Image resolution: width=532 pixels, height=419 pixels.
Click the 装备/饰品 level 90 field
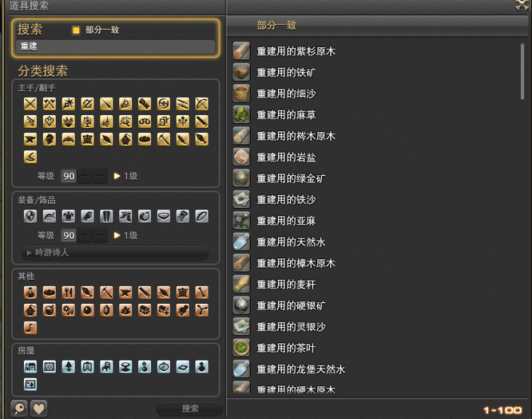[69, 235]
